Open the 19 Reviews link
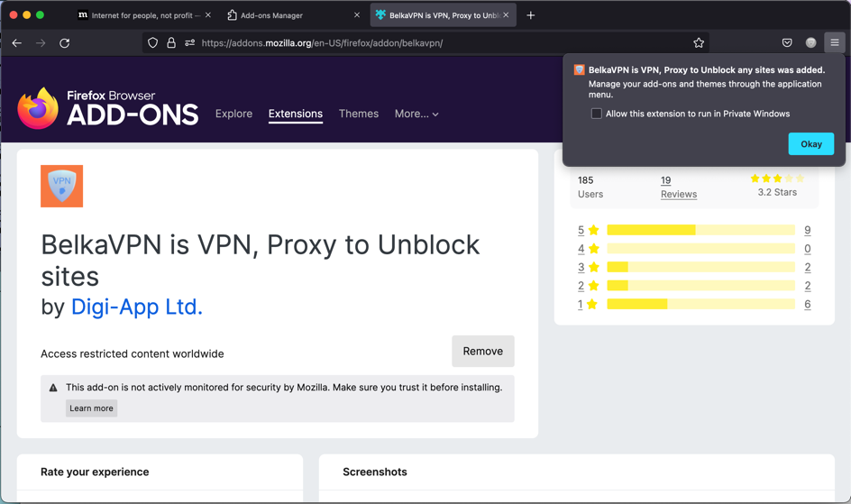Image resolution: width=851 pixels, height=504 pixels. [679, 188]
